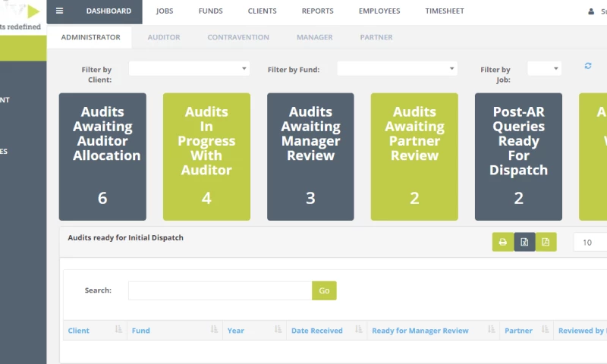Open the Clients menu item
This screenshot has height=364, width=607.
pyautogui.click(x=262, y=11)
